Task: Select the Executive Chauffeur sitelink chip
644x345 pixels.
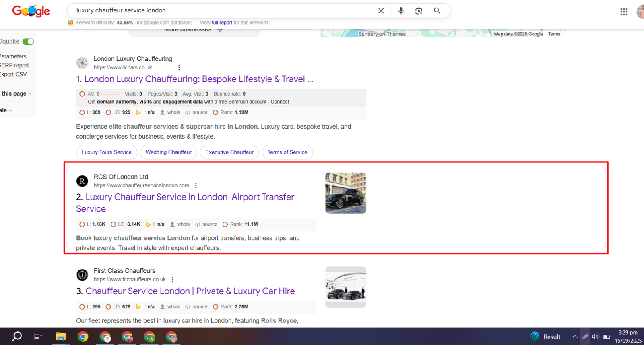Action: tap(229, 152)
